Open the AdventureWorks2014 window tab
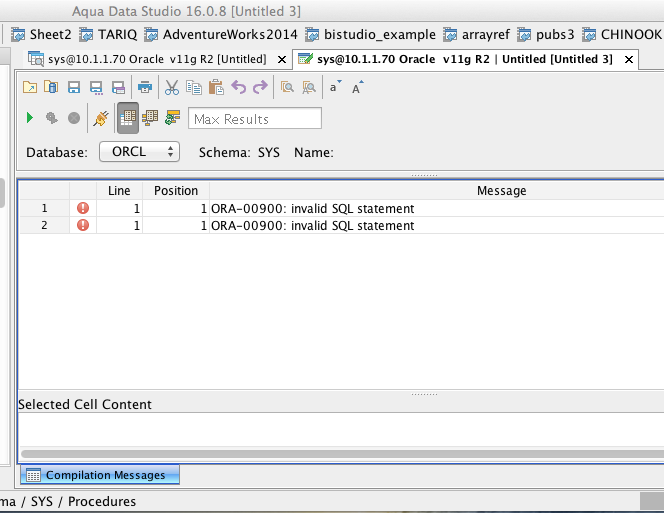Viewport: 664px width, 513px height. pos(221,34)
